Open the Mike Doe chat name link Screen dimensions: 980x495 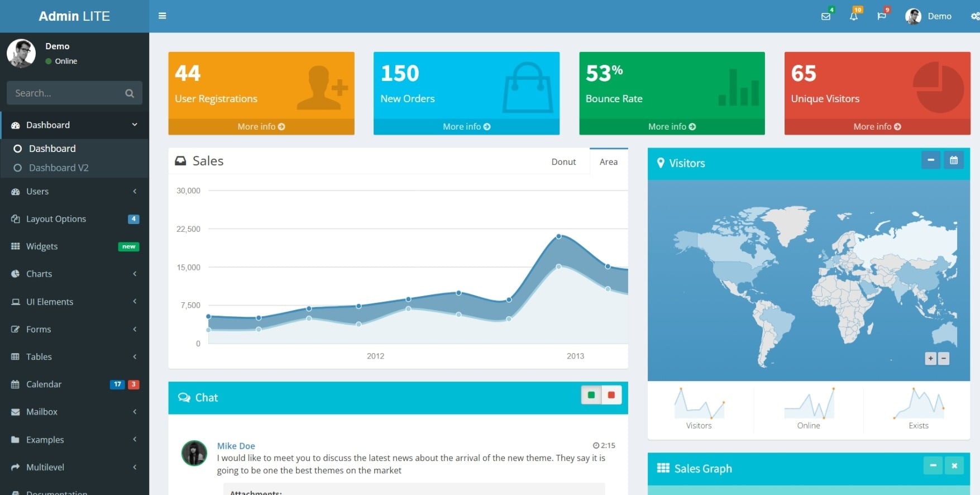(236, 446)
